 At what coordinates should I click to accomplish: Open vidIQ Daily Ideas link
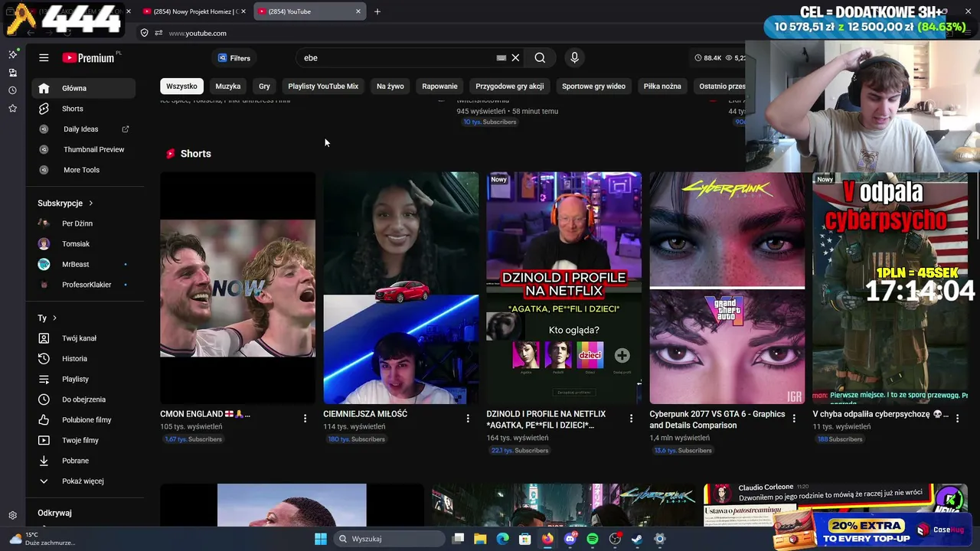click(84, 129)
